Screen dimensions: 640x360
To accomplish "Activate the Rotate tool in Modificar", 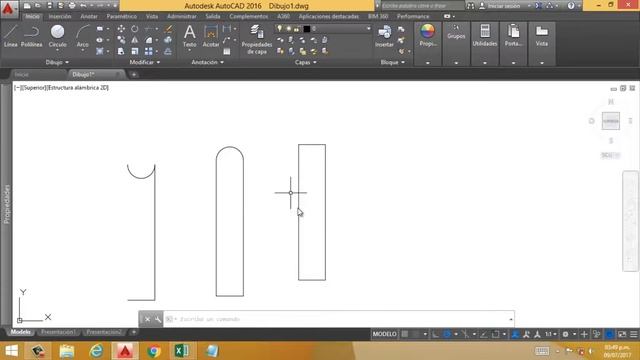I will point(135,29).
